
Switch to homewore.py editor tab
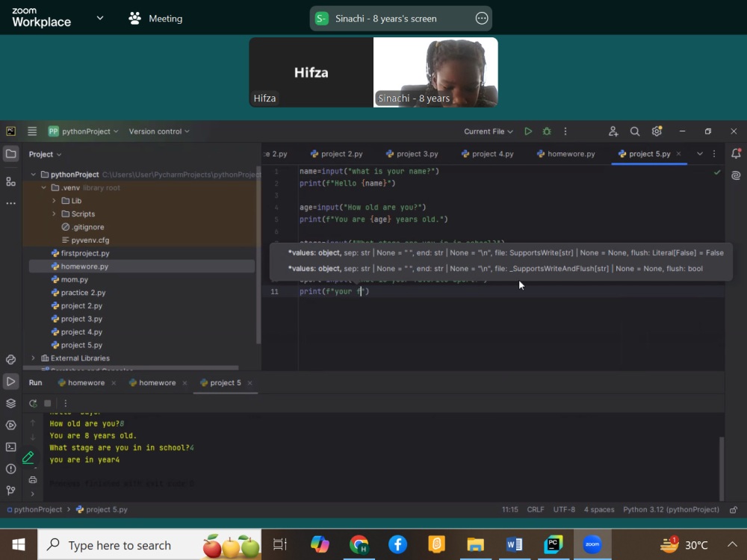565,154
